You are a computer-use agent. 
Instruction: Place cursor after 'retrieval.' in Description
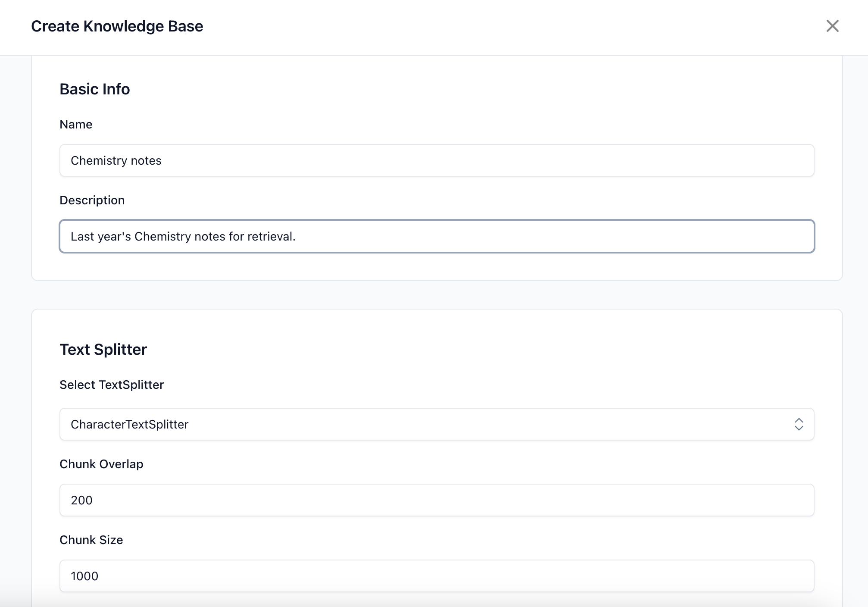pos(297,237)
